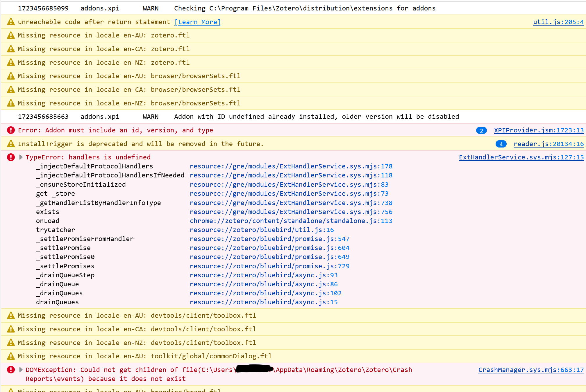Click repeat count badge showing 4
586x392 pixels.
pos(501,144)
